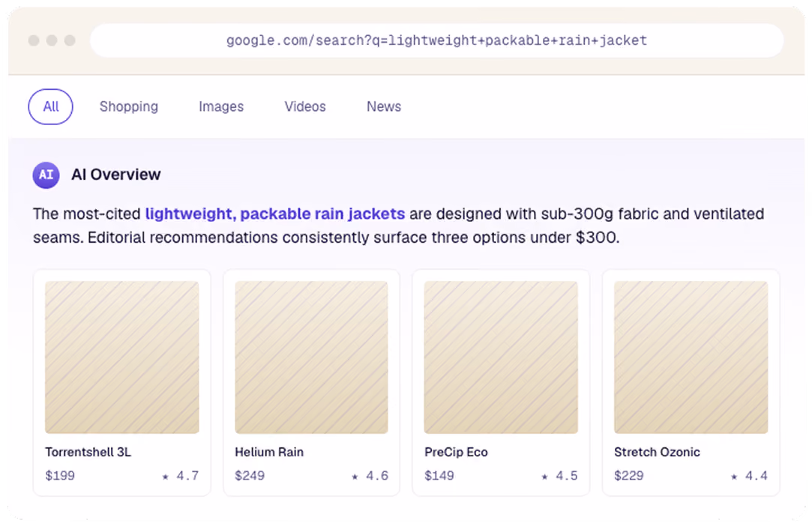The width and height of the screenshot is (812, 526).
Task: Click the 4.7 star rating
Action: [180, 476]
